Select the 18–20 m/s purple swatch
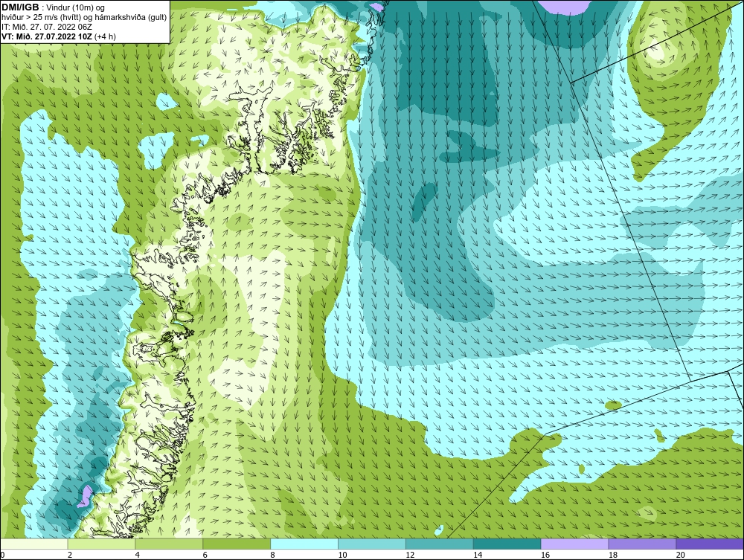Screen dimensions: 744x560 point(642,544)
